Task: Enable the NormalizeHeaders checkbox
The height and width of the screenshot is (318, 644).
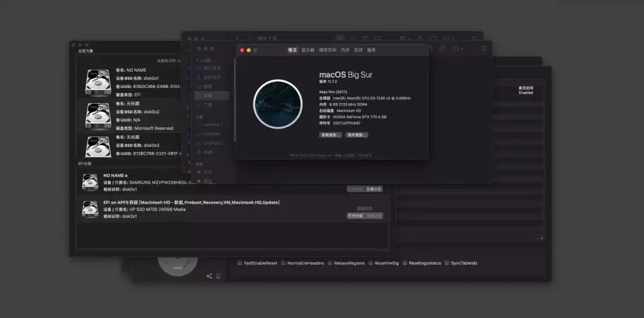Action: 284,263
